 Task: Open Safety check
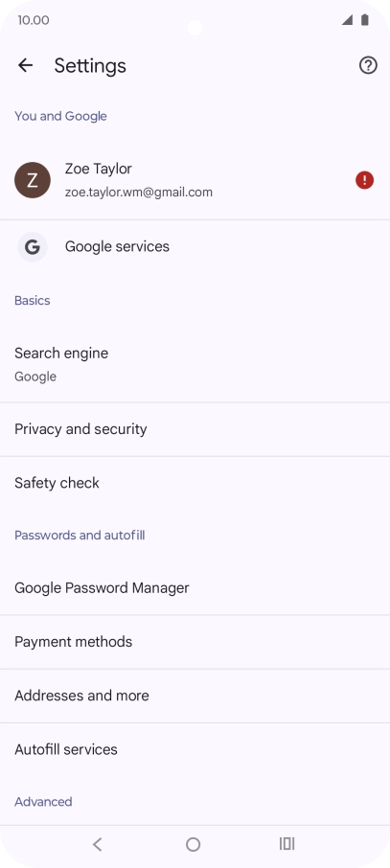(195, 483)
